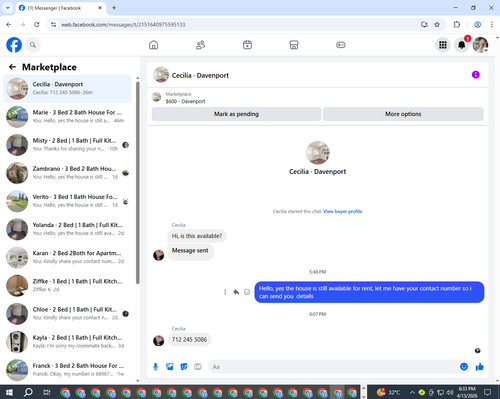Open the apps grid menu

point(443,45)
